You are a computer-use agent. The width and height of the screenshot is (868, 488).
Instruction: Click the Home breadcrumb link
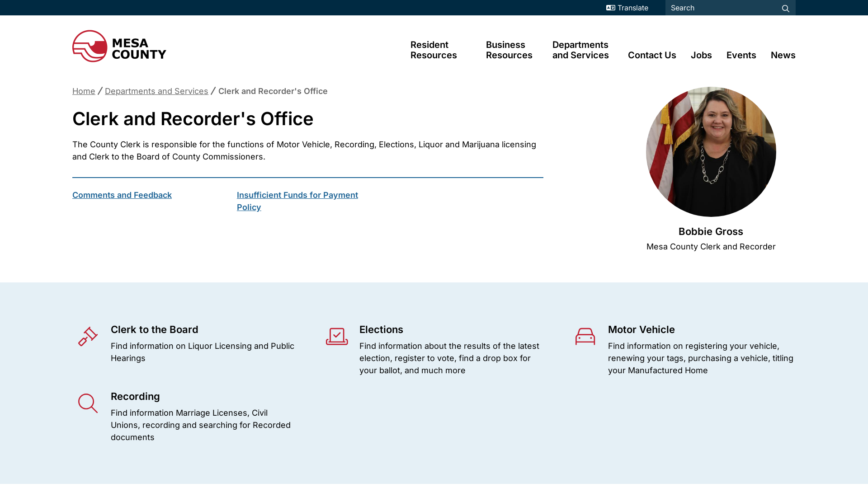point(84,91)
